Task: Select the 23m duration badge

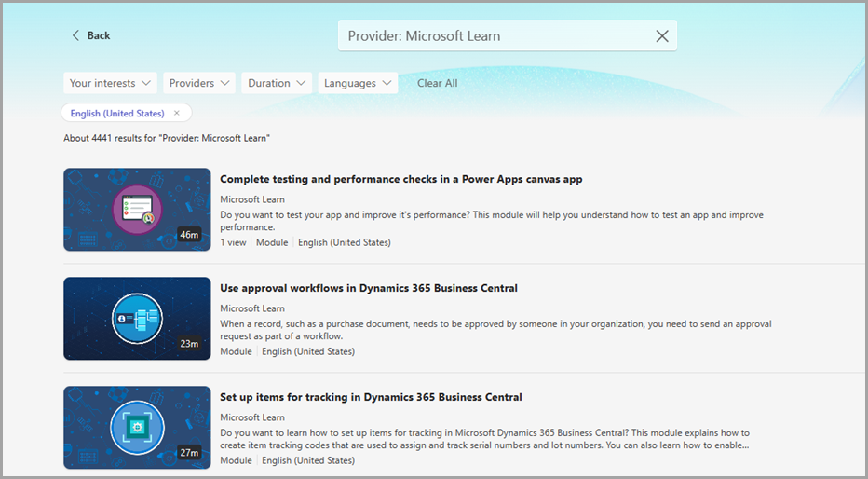Action: point(189,344)
